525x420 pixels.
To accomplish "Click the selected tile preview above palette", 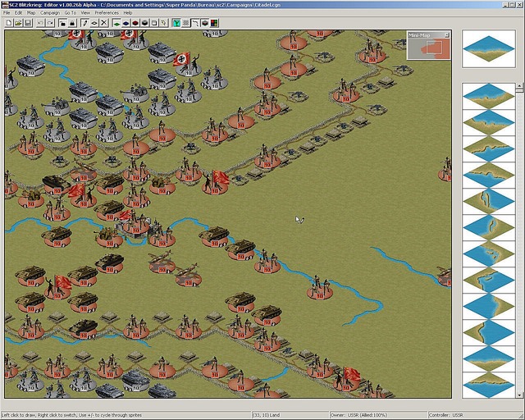I will point(489,49).
